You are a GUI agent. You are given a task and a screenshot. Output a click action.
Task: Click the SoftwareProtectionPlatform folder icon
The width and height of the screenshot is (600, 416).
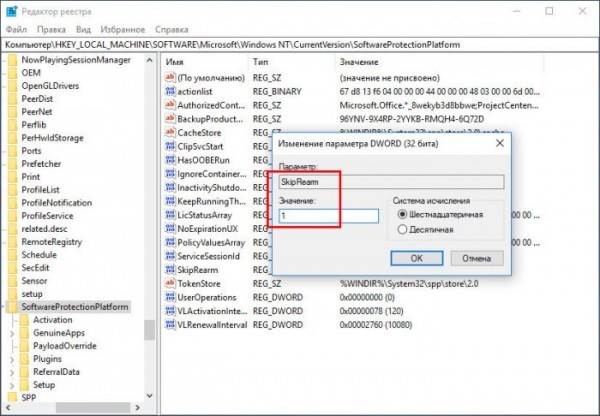(13, 307)
